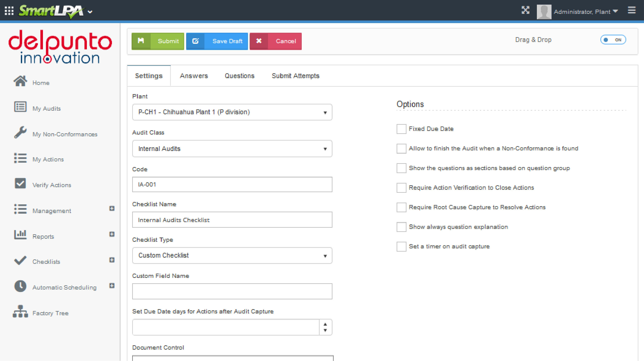The height and width of the screenshot is (361, 644).
Task: Expand the SmartLPA chevron dropdown
Action: coord(90,12)
